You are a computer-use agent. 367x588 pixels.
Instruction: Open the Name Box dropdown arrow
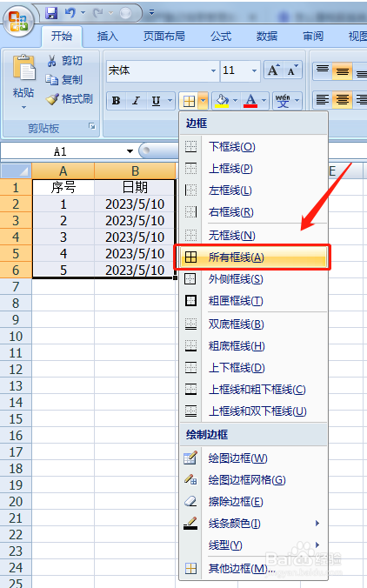click(130, 151)
